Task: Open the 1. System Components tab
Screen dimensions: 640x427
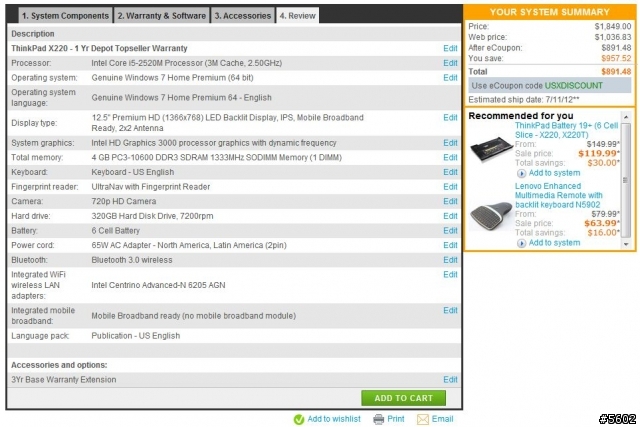Action: pos(65,16)
